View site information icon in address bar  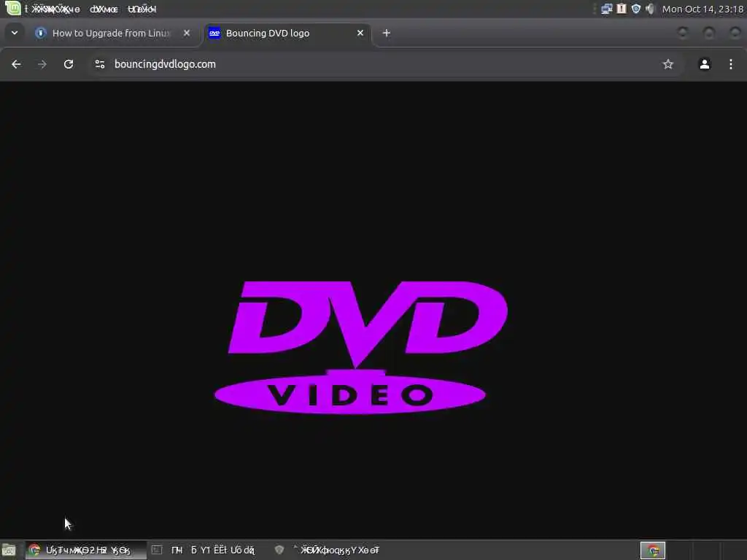tap(99, 64)
